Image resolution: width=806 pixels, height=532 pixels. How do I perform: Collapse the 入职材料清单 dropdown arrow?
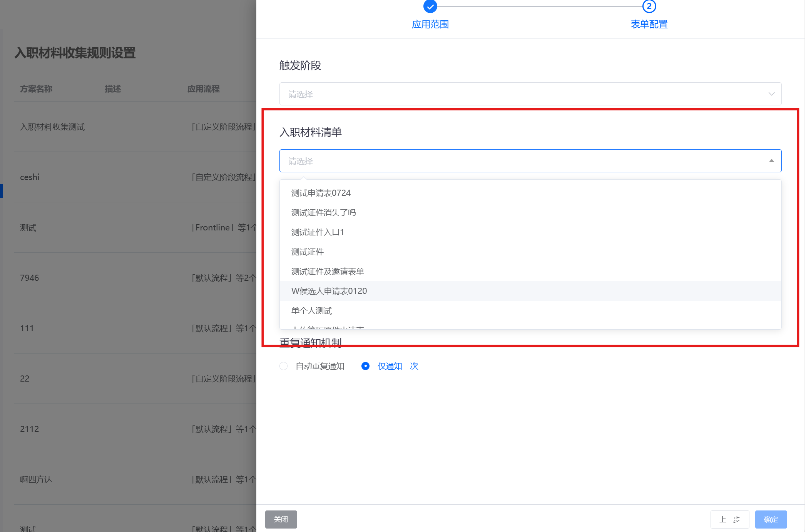click(771, 161)
